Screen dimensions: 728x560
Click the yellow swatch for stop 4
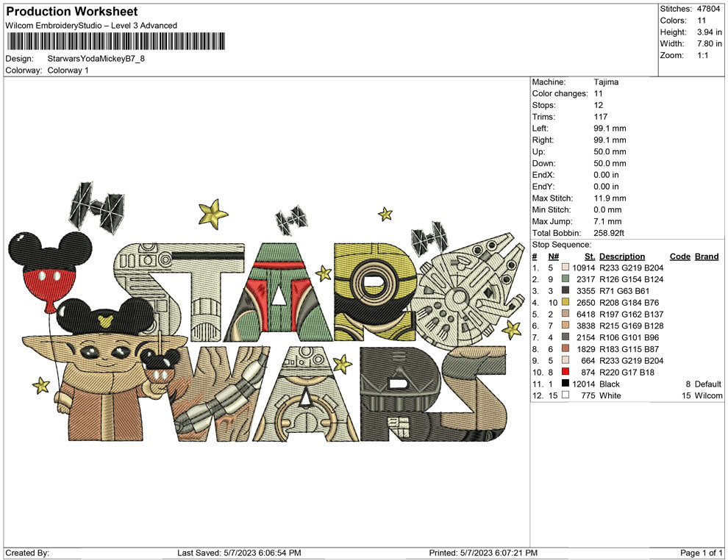click(x=565, y=303)
